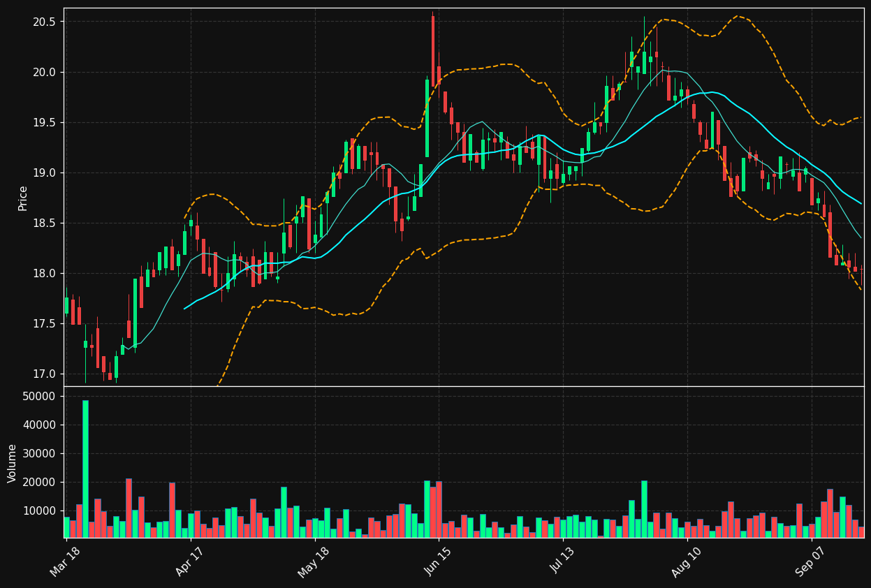Click the Jun 15 date label

click(439, 561)
